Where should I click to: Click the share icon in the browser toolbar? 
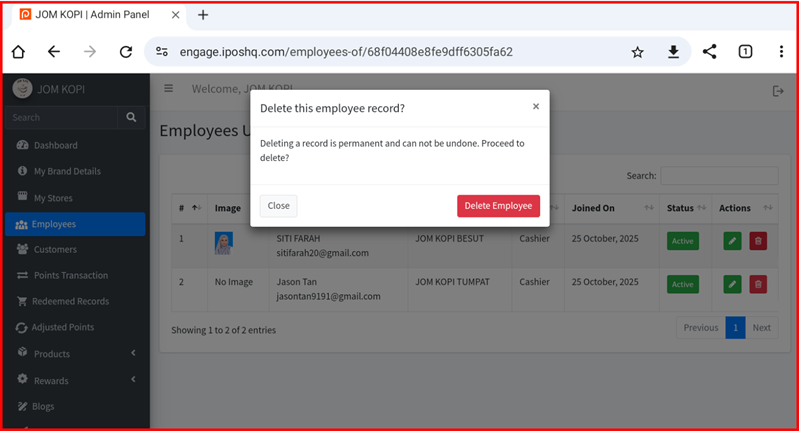[709, 52]
